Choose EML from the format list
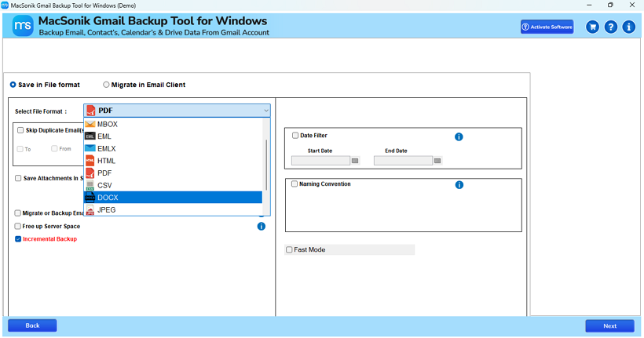 coord(173,136)
